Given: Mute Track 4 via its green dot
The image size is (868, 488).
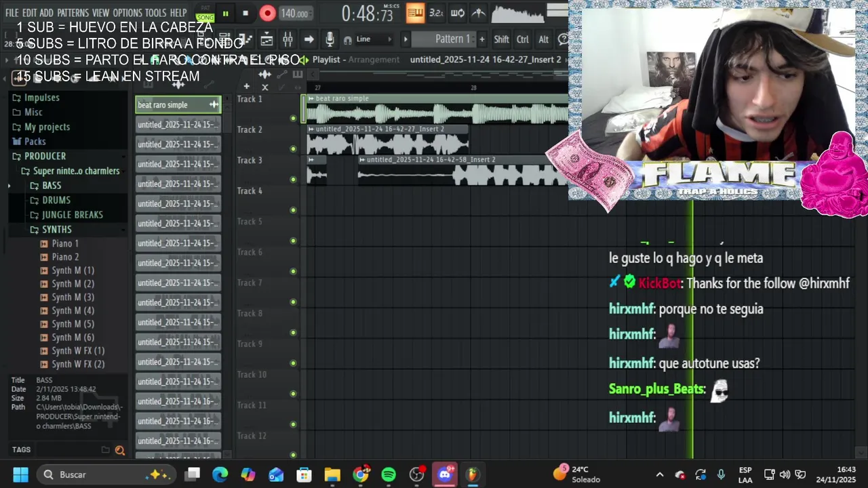Looking at the screenshot, I should tap(293, 210).
